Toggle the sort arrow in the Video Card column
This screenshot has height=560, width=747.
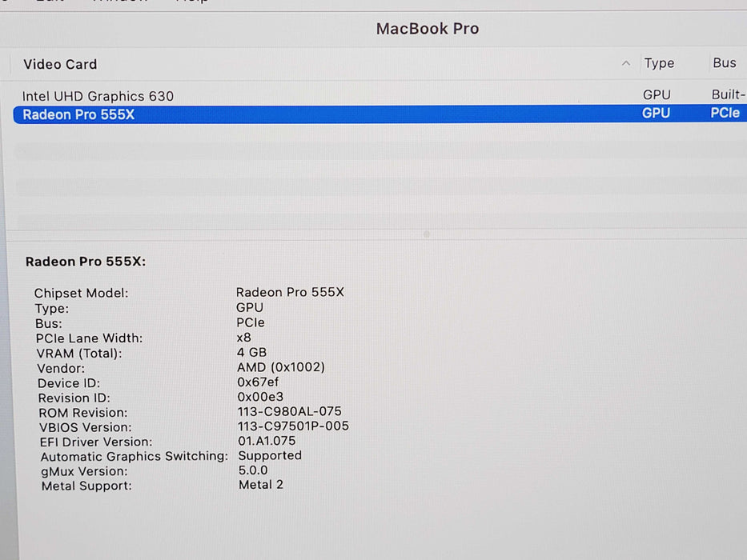pos(626,63)
